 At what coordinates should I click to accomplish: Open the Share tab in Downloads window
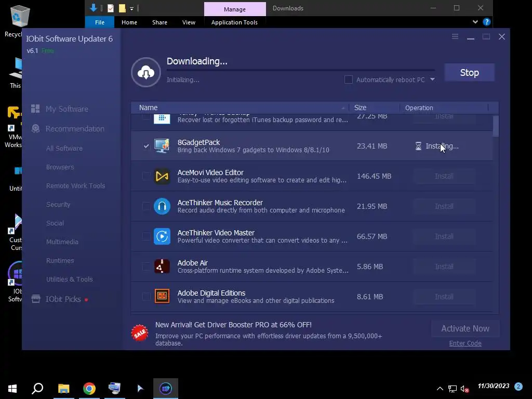tap(159, 22)
